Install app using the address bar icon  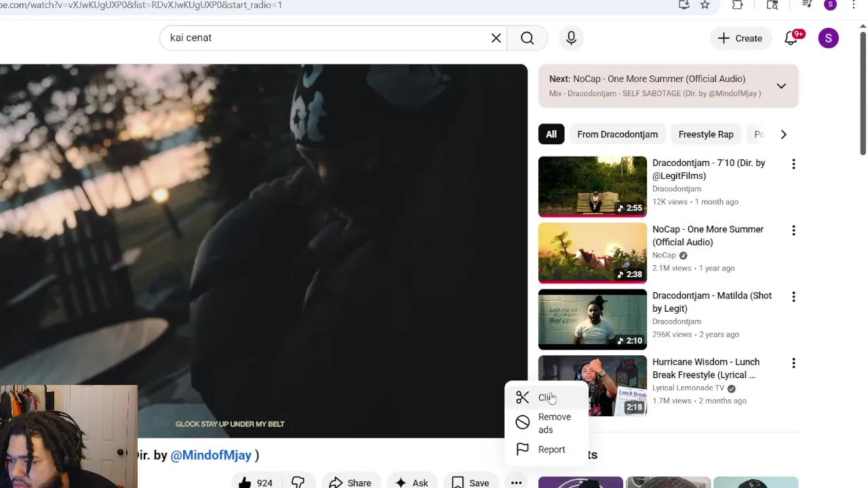(x=684, y=5)
